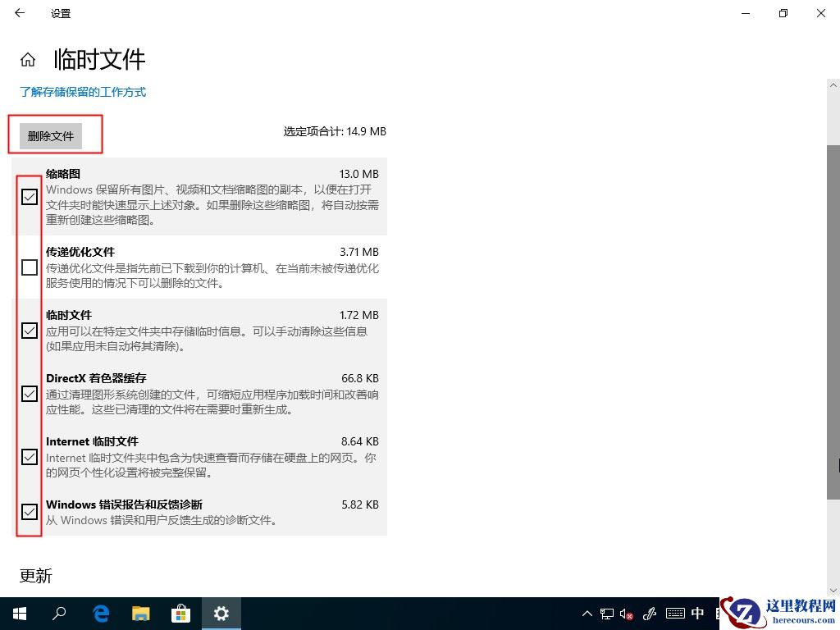Open File Explorer from the taskbar
This screenshot has width=840, height=630.
point(139,613)
